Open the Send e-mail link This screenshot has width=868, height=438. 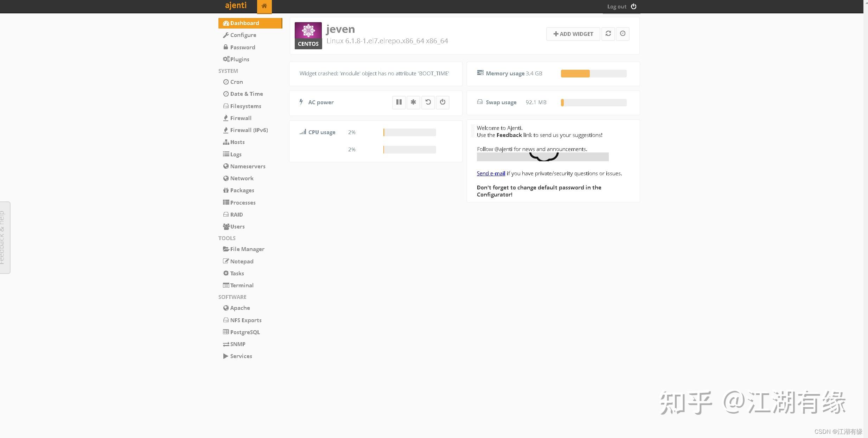491,173
